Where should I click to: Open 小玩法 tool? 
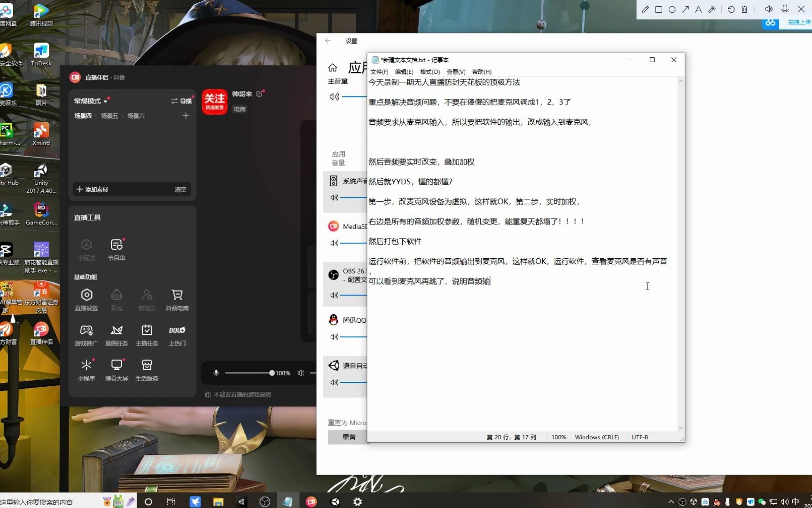[86, 250]
